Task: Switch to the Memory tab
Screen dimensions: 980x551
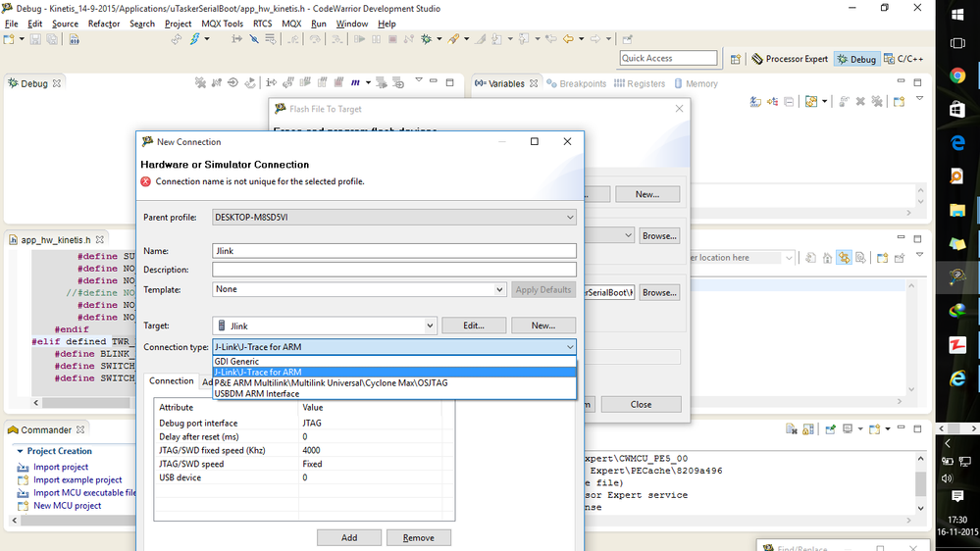Action: tap(696, 83)
